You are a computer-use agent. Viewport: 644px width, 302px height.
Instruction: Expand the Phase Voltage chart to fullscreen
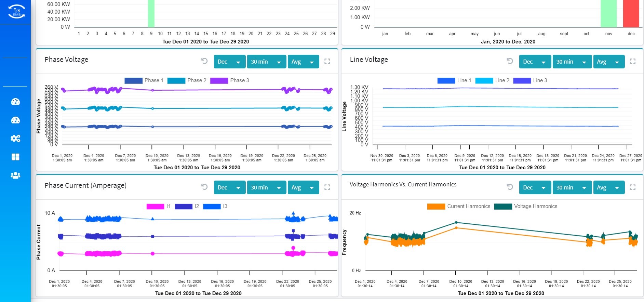point(327,62)
